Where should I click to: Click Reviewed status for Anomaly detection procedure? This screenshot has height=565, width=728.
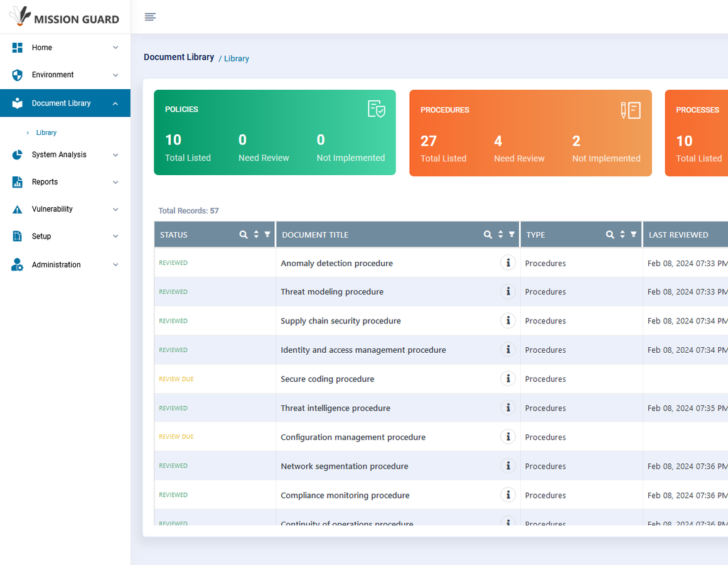click(173, 263)
